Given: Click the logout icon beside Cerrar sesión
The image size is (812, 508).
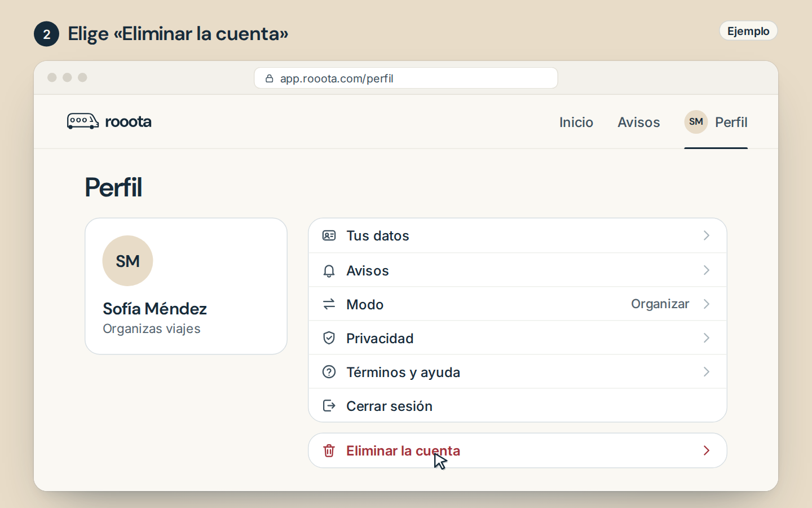Looking at the screenshot, I should coord(329,406).
